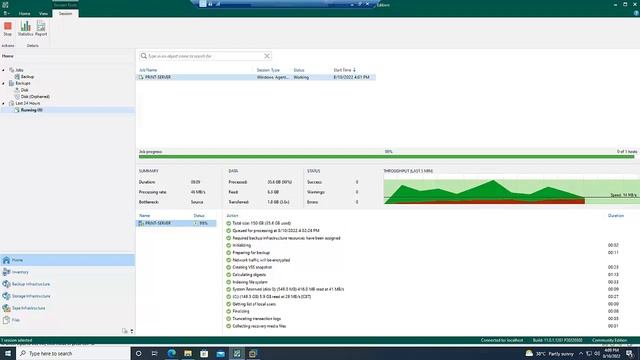Collapse the Jobs tree node

point(4,70)
